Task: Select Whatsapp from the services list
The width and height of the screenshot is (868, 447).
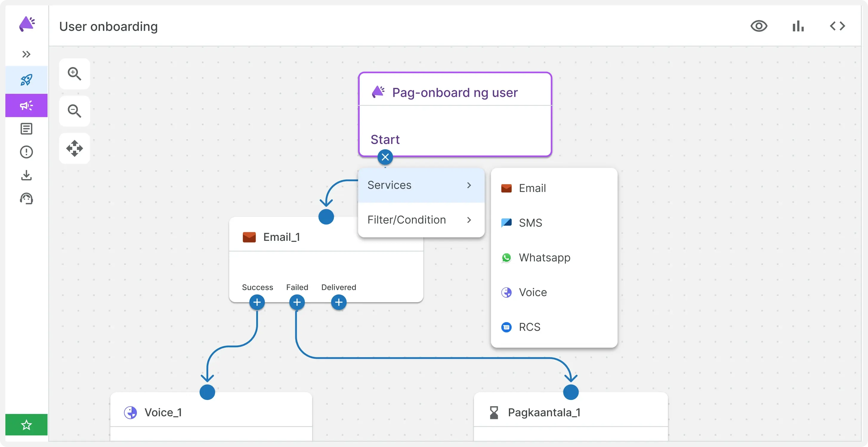Action: pyautogui.click(x=544, y=257)
